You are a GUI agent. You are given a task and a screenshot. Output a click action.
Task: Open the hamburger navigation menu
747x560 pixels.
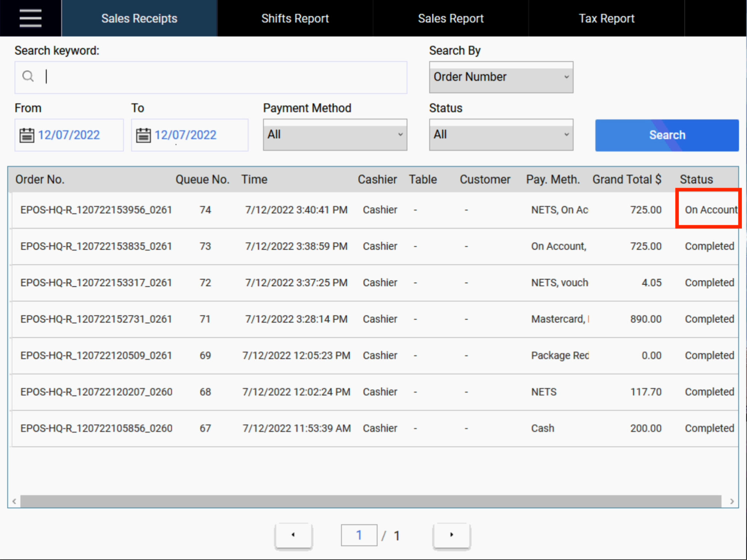point(30,18)
